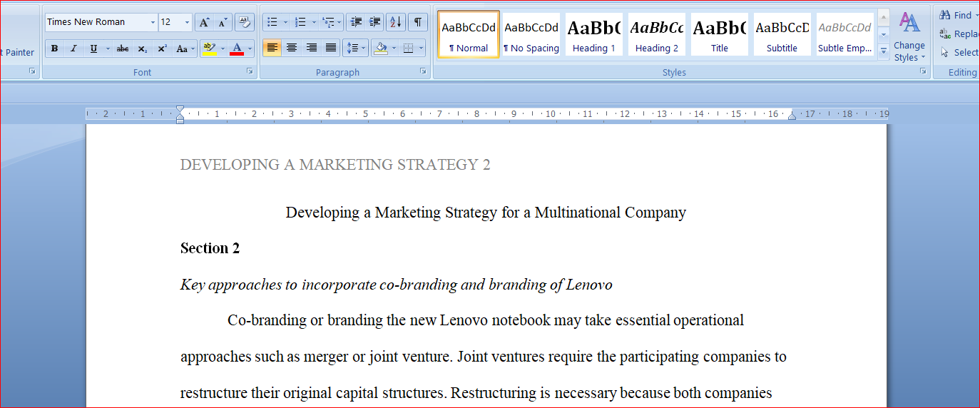Apply numbered list
This screenshot has height=408, width=980.
[x=300, y=22]
